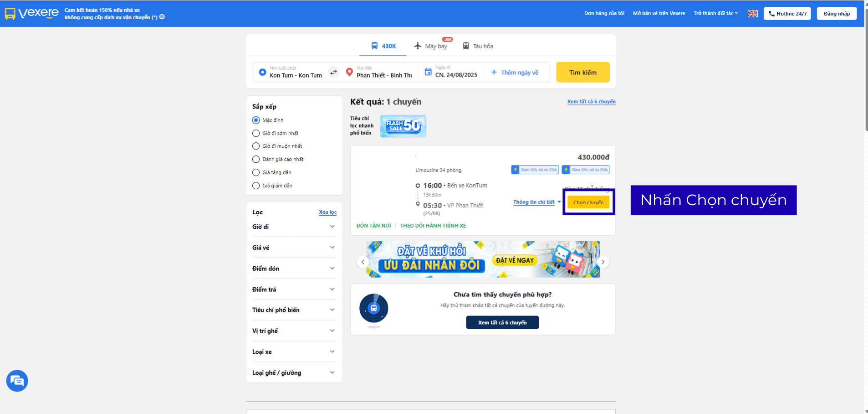Viewport: 868px width, 414px height.
Task: Switch language via UK flag icon
Action: pos(752,14)
